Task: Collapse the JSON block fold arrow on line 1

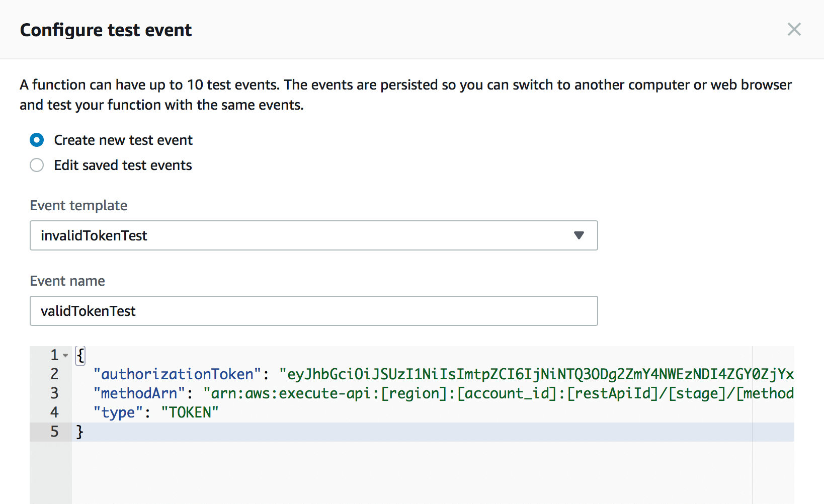Action: click(65, 356)
